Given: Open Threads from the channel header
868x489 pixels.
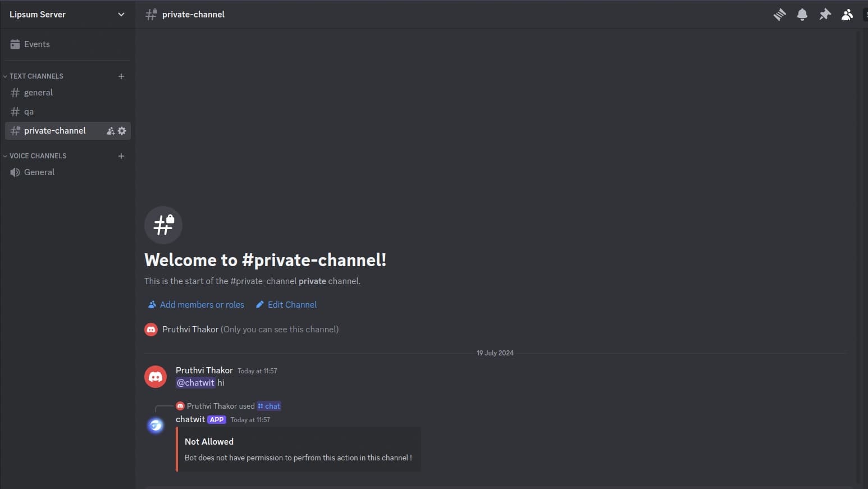Looking at the screenshot, I should [x=779, y=15].
